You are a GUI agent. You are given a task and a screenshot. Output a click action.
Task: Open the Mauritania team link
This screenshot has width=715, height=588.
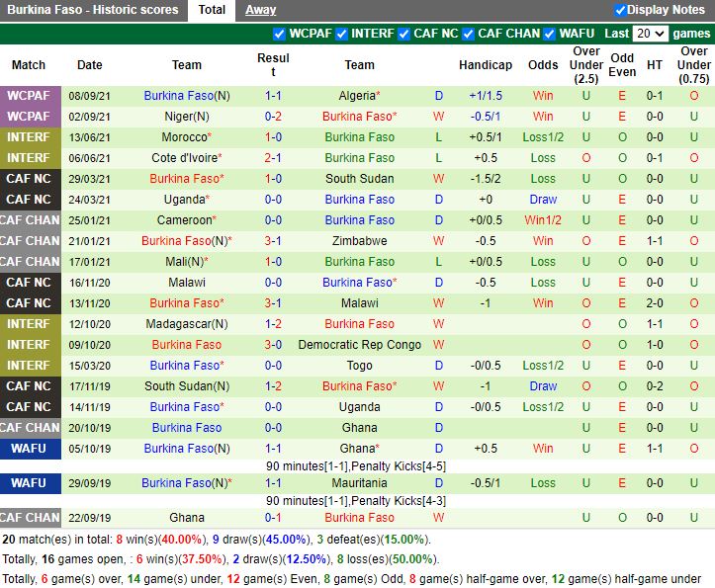[359, 483]
